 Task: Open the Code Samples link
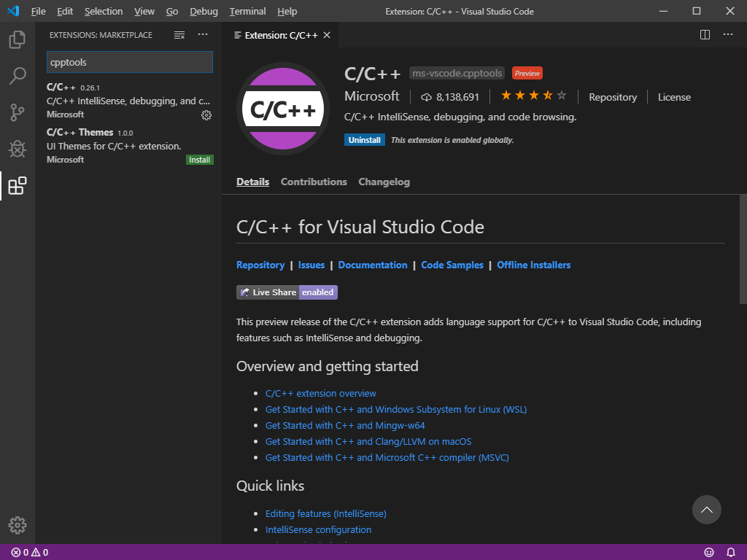pyautogui.click(x=452, y=265)
